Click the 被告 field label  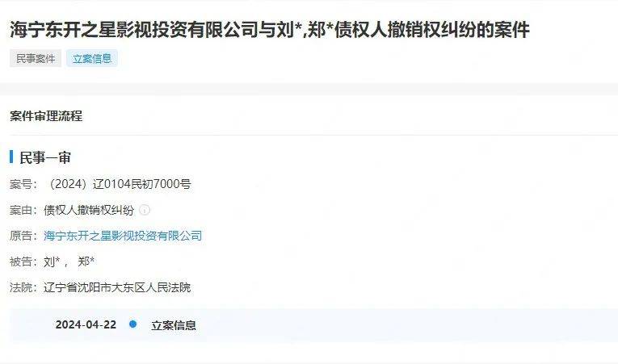coord(21,261)
